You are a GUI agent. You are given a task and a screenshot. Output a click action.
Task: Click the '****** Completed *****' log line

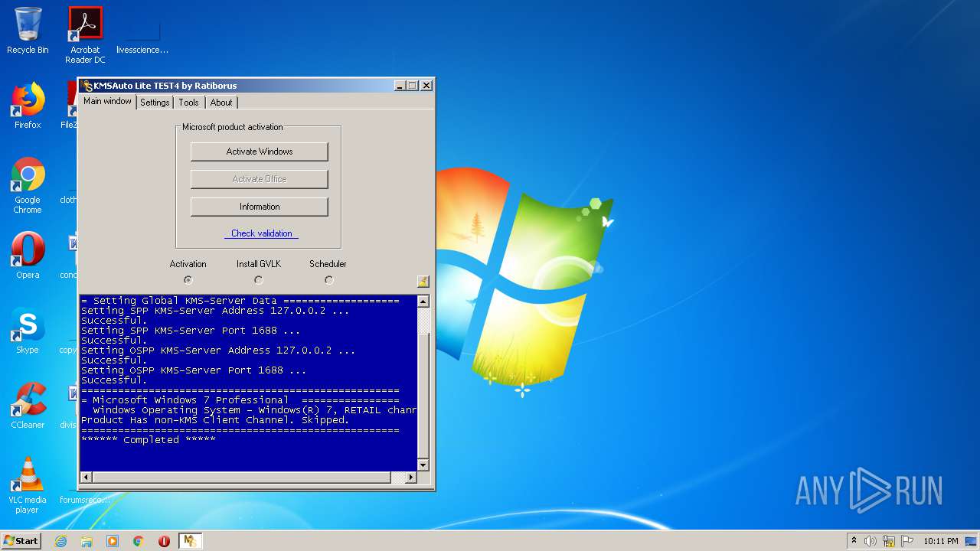[149, 440]
